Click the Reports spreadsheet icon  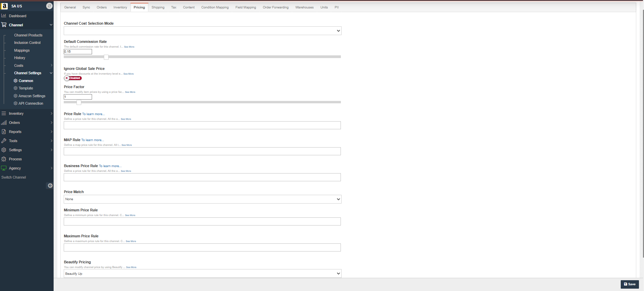4,132
